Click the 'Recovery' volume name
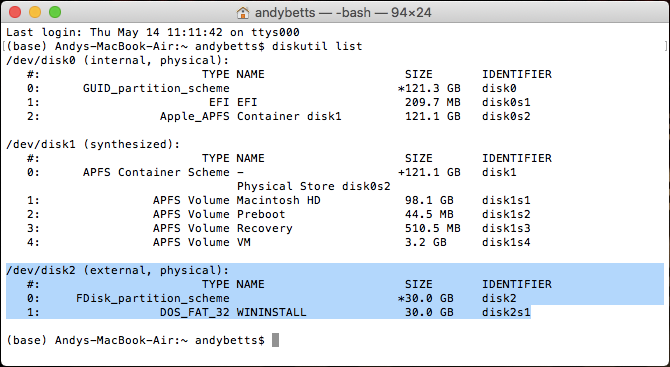This screenshot has width=670, height=367. click(x=264, y=228)
